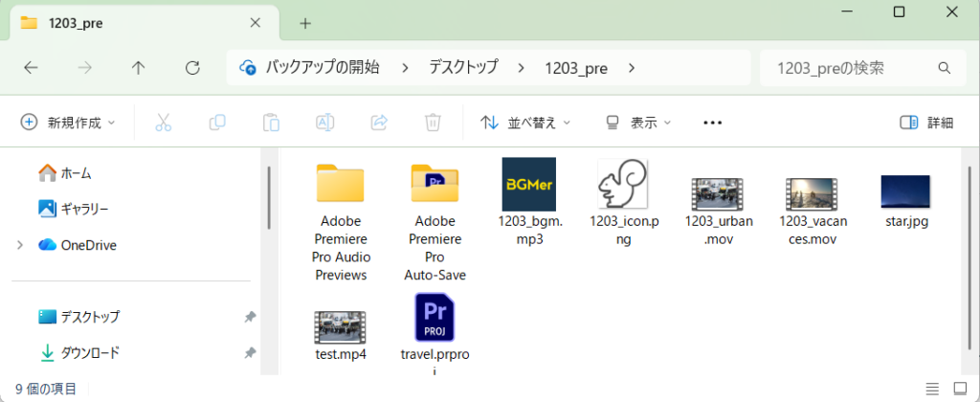Switch to large icons view in status bar

(959, 389)
